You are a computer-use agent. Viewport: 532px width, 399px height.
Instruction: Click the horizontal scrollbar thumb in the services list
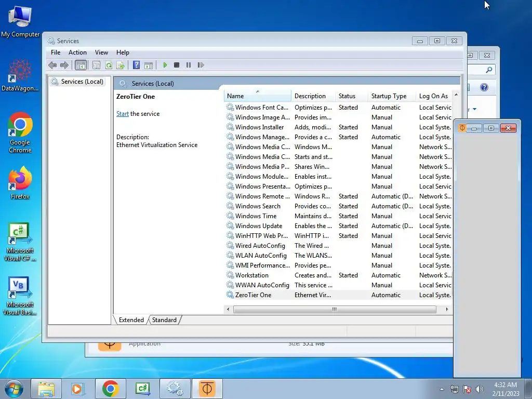point(335,309)
